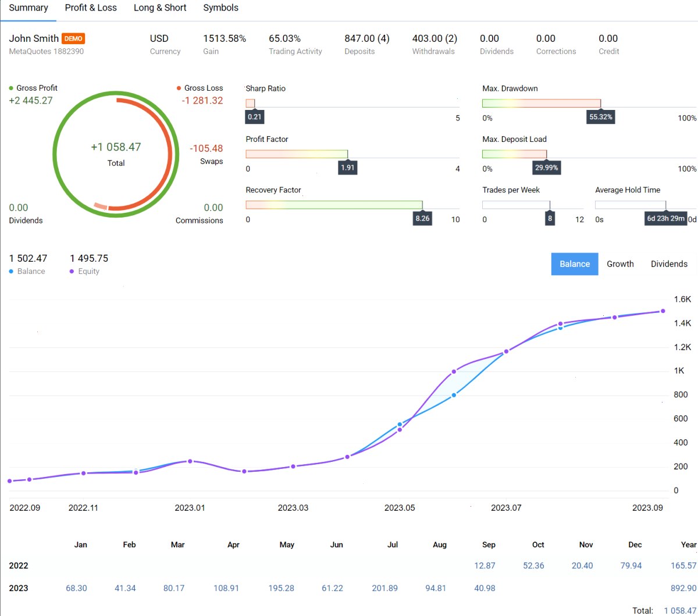The image size is (698, 616).
Task: Click the USD Currency value
Action: tap(159, 38)
